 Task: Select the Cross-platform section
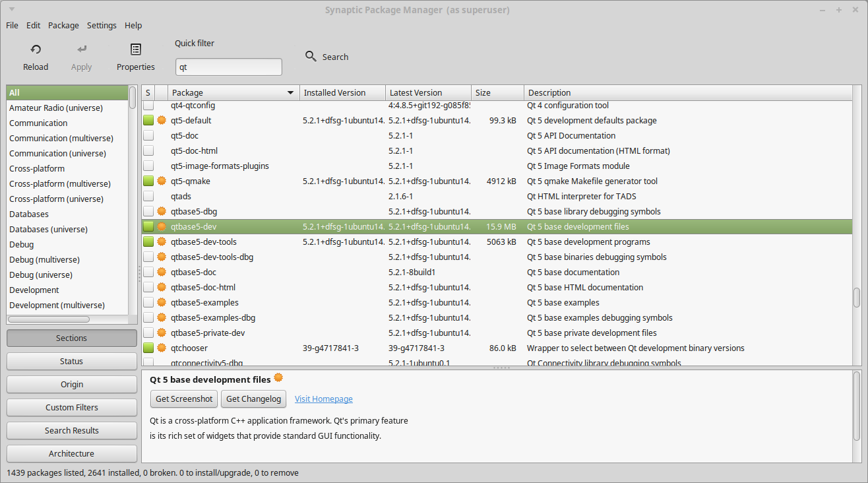pos(67,169)
